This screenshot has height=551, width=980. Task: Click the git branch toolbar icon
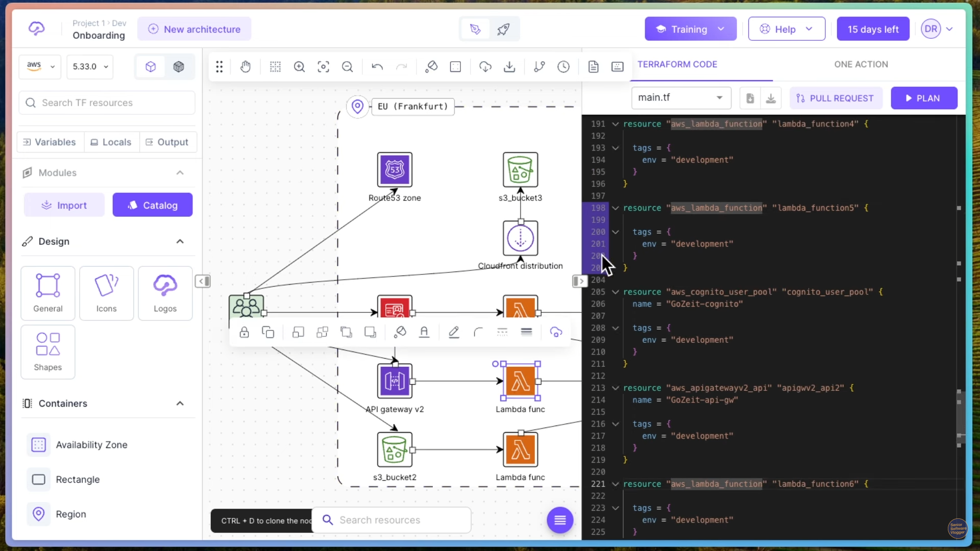point(539,67)
